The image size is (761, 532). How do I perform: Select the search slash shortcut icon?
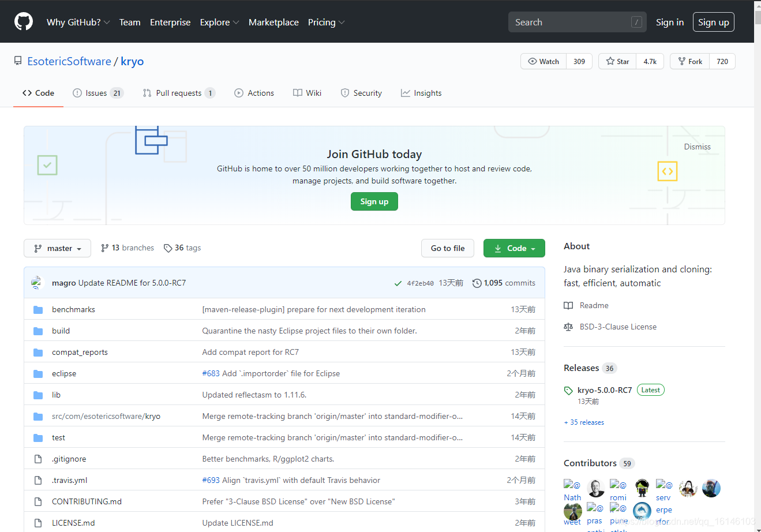636,22
